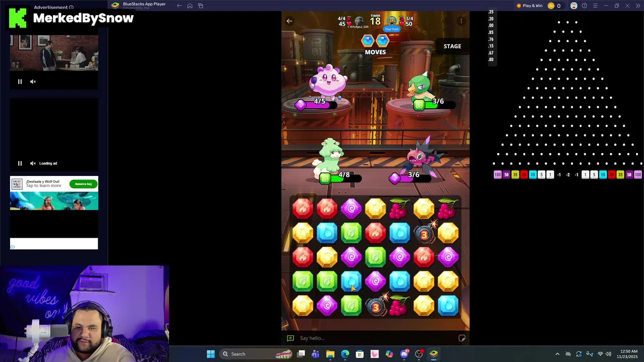Open the Great Wolf Lodge ad image
The image size is (644, 362).
click(54, 201)
